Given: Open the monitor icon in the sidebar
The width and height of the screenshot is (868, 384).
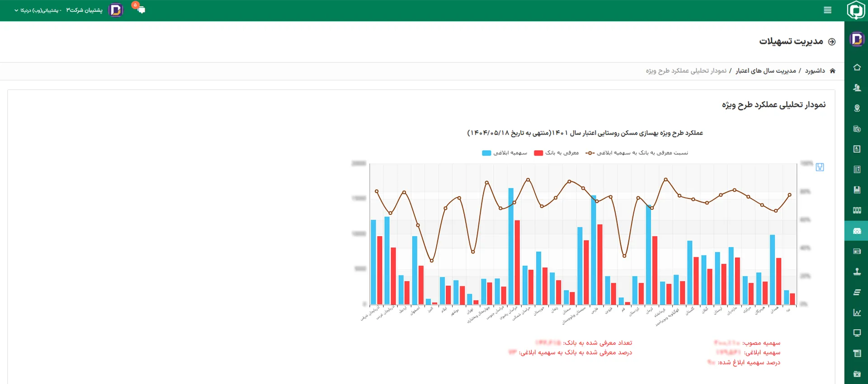Looking at the screenshot, I should (857, 333).
